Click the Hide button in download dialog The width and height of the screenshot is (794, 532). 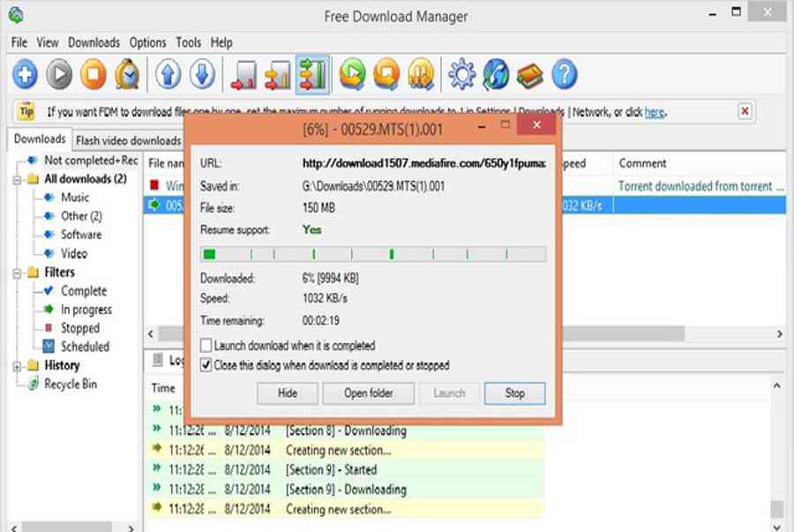[x=287, y=393]
